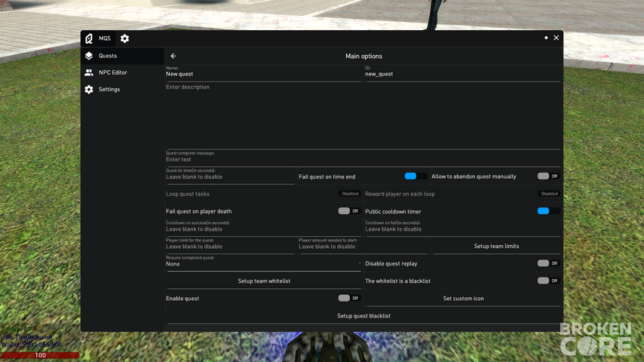
Task: Go back using the left arrow icon
Action: coord(173,56)
